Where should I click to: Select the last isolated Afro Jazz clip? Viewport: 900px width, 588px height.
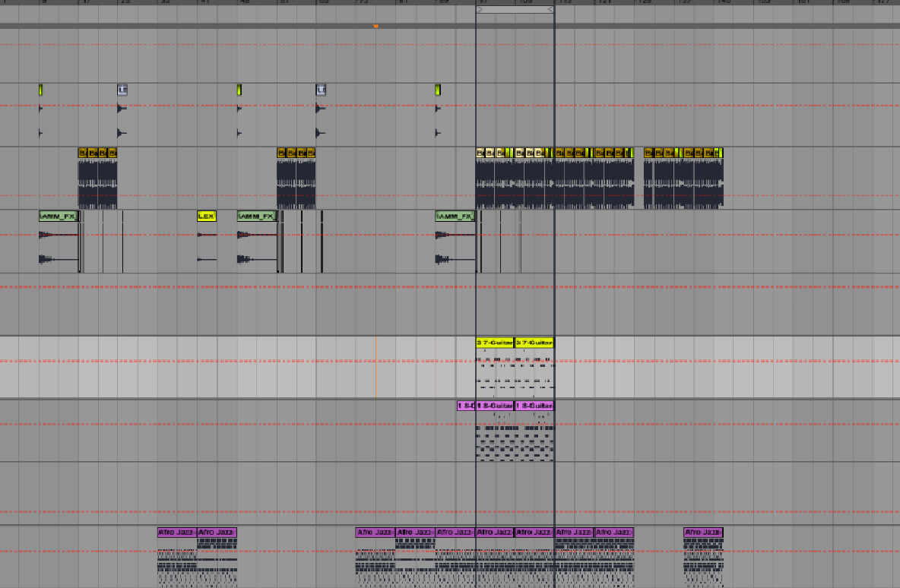coord(703,533)
